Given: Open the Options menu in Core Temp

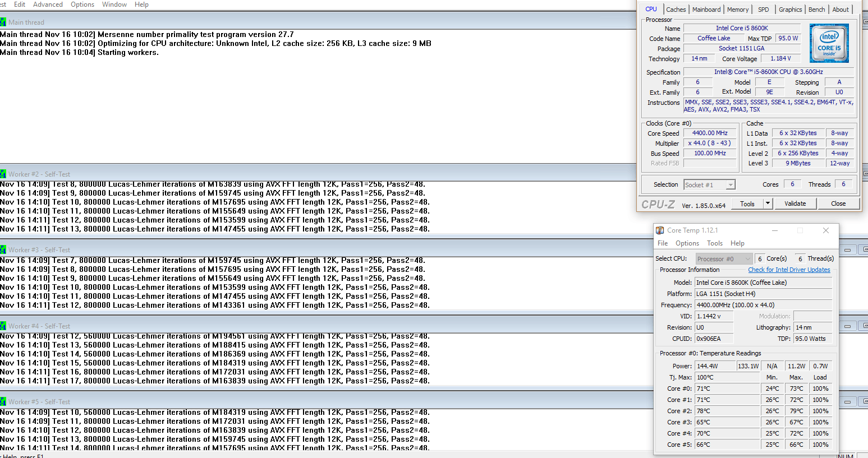Looking at the screenshot, I should point(687,243).
